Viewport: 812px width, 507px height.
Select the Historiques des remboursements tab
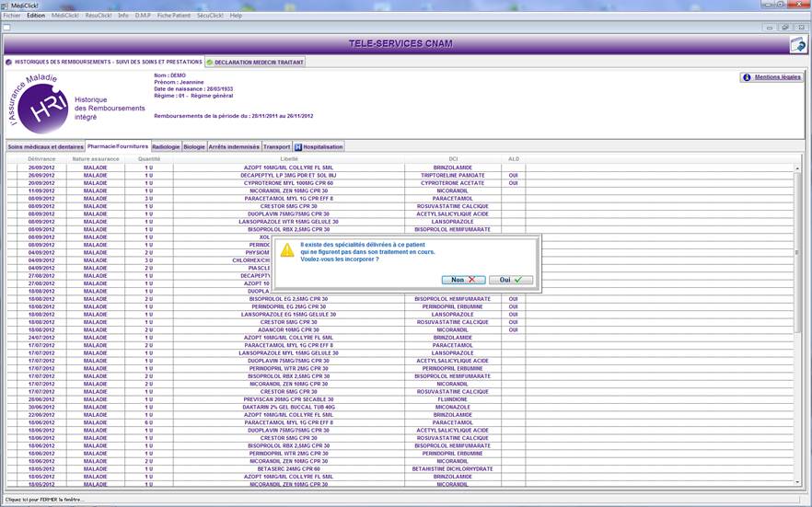point(104,62)
